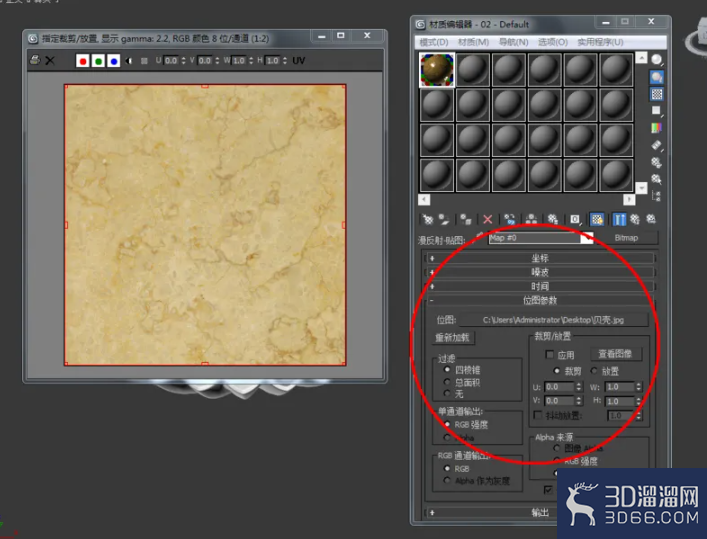
Task: Expand the 输出 rollout
Action: click(x=540, y=512)
